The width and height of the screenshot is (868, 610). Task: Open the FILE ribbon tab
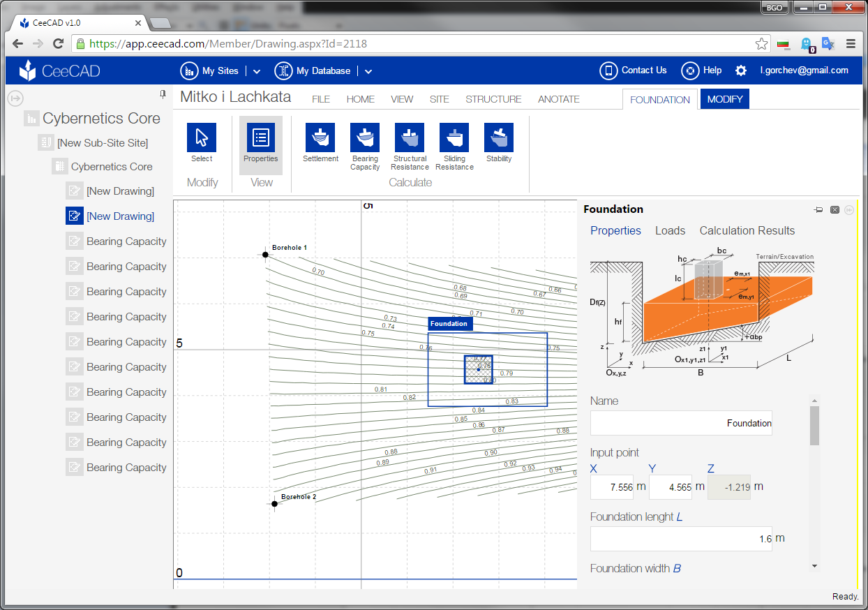(321, 99)
